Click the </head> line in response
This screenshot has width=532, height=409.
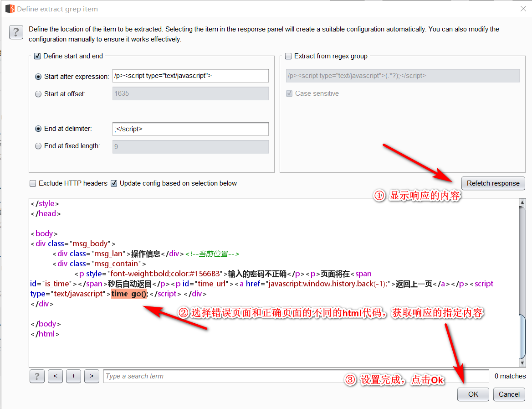coord(46,214)
